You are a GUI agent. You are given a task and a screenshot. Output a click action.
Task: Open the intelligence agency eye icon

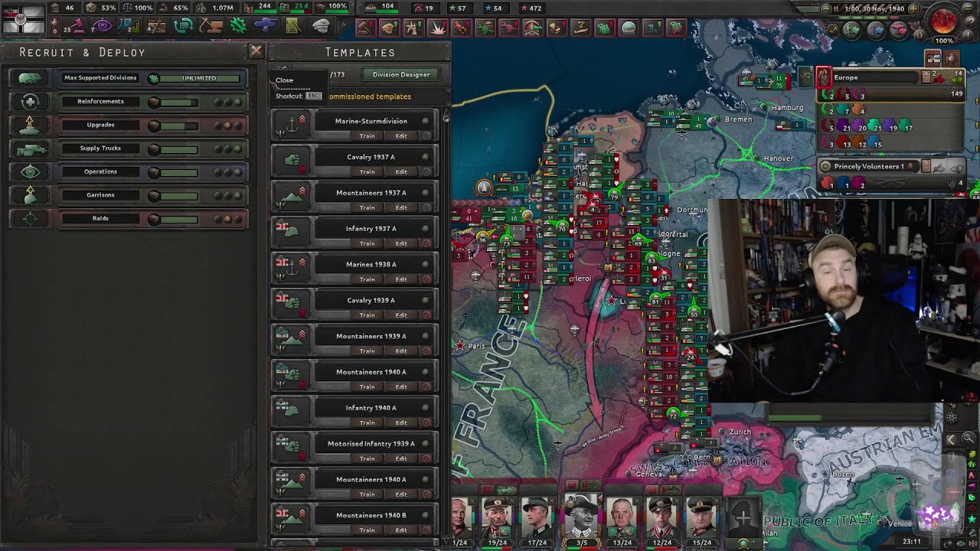pyautogui.click(x=102, y=27)
